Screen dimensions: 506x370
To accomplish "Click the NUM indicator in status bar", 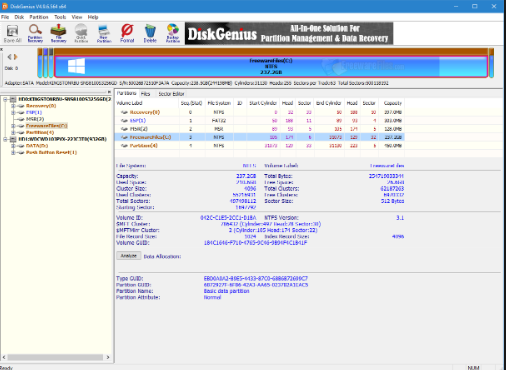I will click(x=473, y=367).
